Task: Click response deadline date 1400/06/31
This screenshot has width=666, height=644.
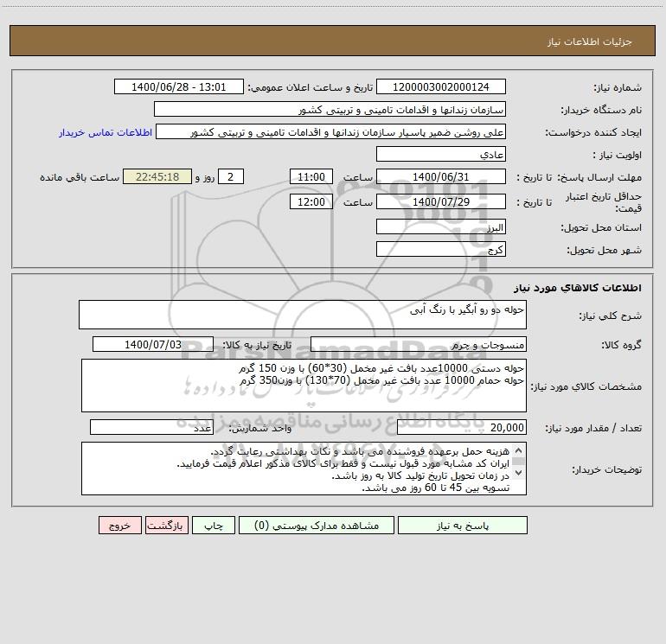Action: (441, 176)
